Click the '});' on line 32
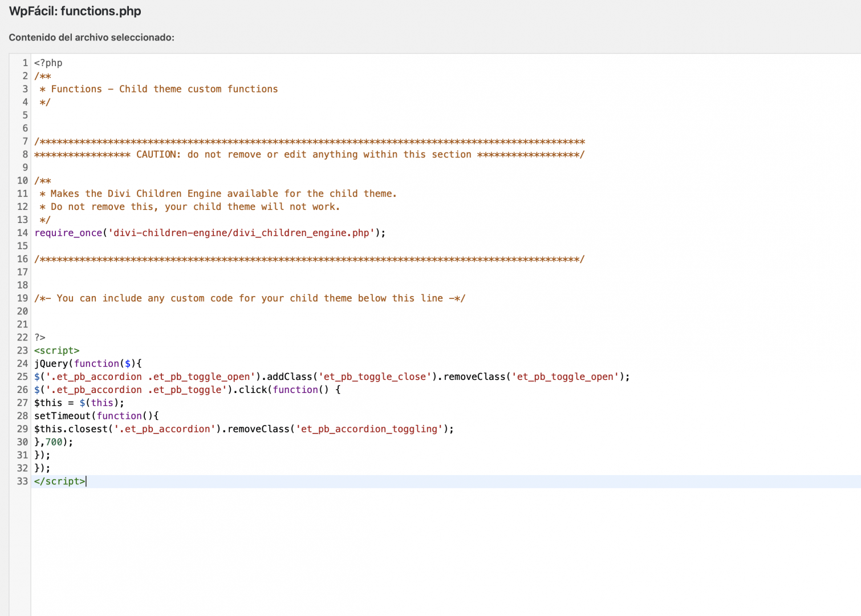The image size is (861, 616). click(x=42, y=469)
